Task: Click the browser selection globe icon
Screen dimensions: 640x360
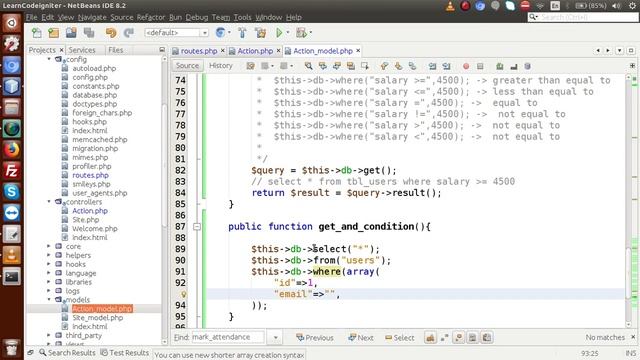Action: 220,33
